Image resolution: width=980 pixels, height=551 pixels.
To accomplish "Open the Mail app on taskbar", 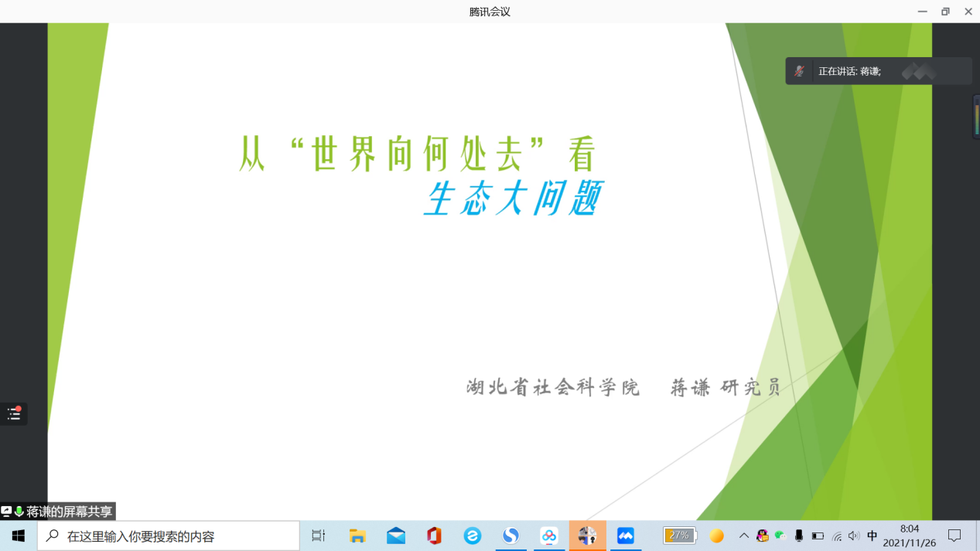I will pyautogui.click(x=396, y=536).
